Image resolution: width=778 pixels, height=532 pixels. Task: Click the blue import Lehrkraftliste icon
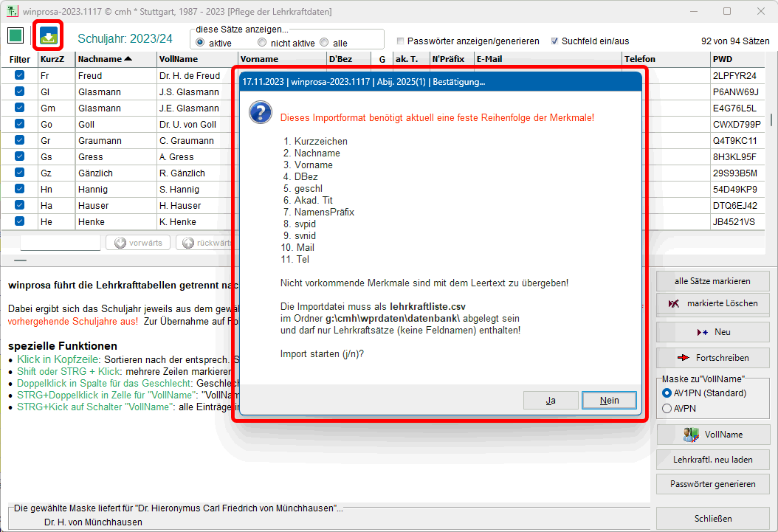pos(48,36)
